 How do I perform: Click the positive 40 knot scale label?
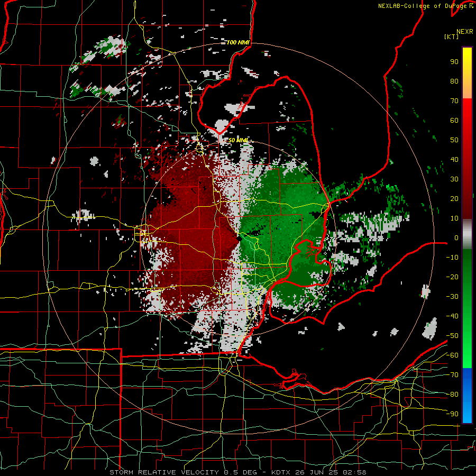pyautogui.click(x=454, y=160)
